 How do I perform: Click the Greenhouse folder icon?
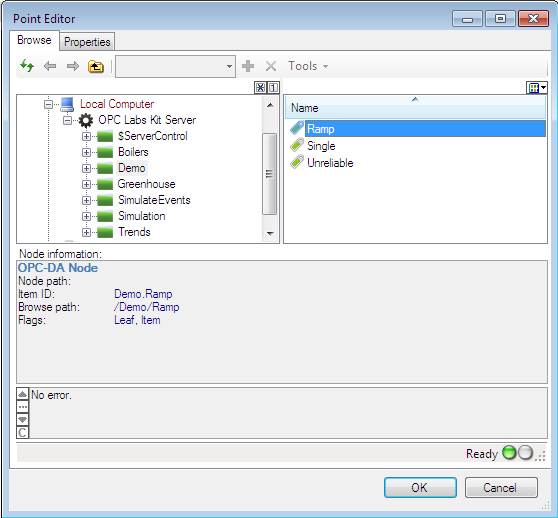105,185
